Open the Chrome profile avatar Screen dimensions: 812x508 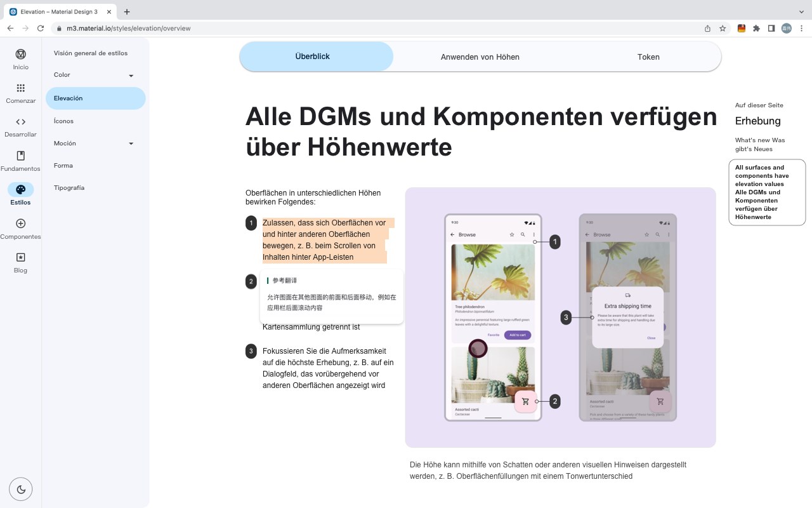[787, 28]
